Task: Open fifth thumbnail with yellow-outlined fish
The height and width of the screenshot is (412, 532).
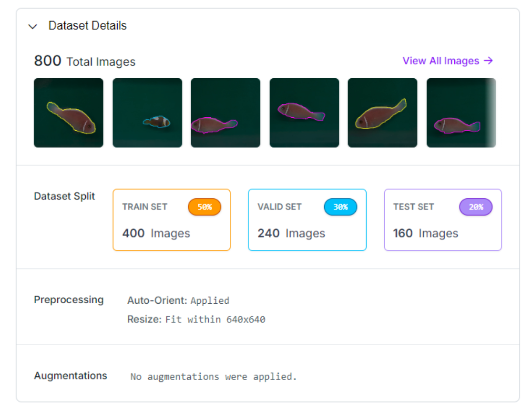Action: click(x=382, y=113)
